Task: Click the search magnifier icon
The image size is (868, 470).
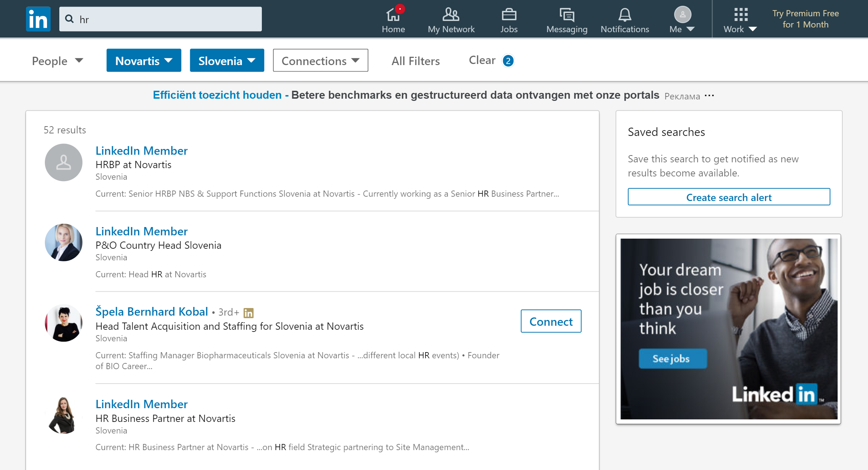Action: point(69,19)
